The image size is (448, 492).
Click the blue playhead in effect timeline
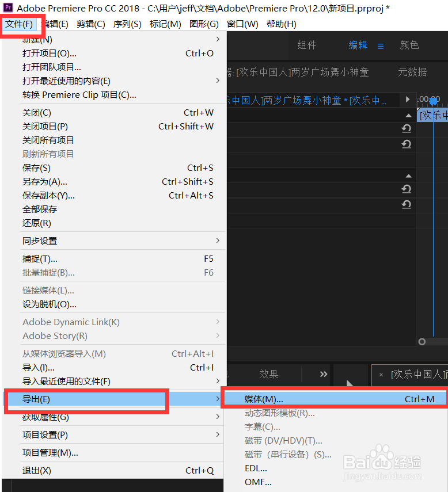pos(433,101)
